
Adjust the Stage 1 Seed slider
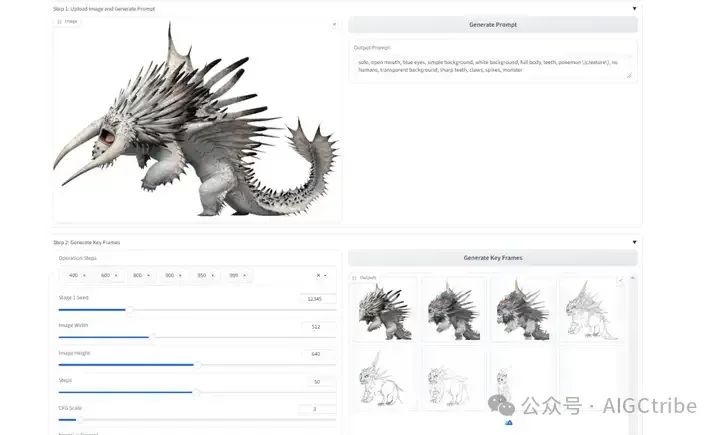197,310
